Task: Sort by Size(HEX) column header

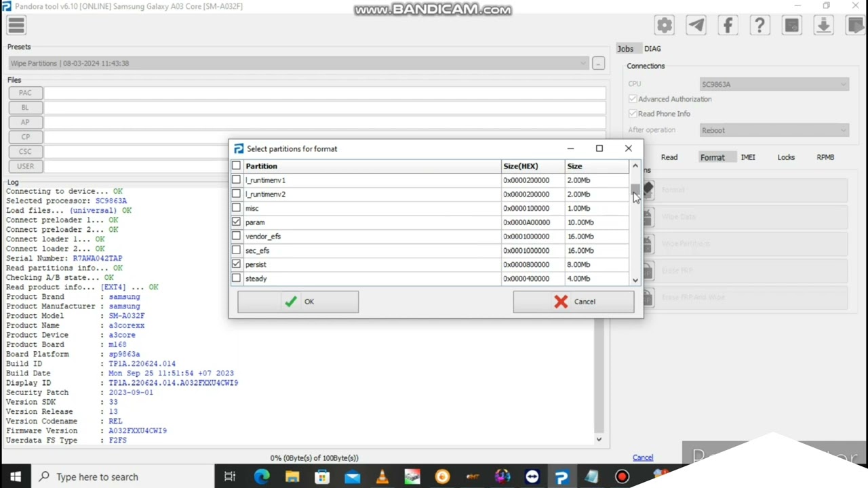Action: pos(533,166)
